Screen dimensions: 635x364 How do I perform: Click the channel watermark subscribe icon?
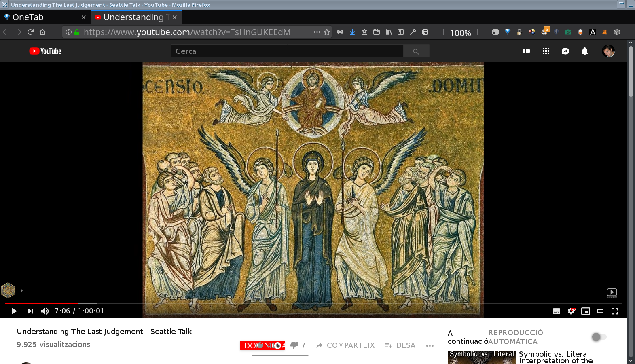point(612,293)
